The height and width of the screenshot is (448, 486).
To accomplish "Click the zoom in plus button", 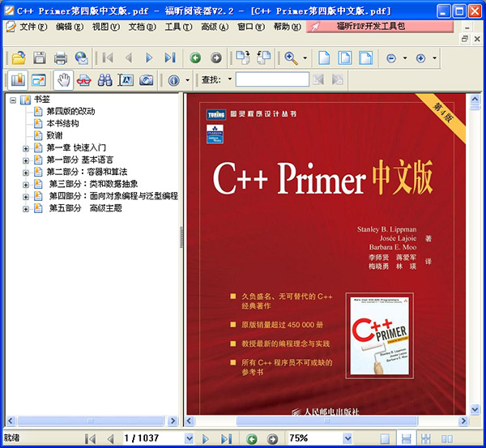I will click(420, 58).
